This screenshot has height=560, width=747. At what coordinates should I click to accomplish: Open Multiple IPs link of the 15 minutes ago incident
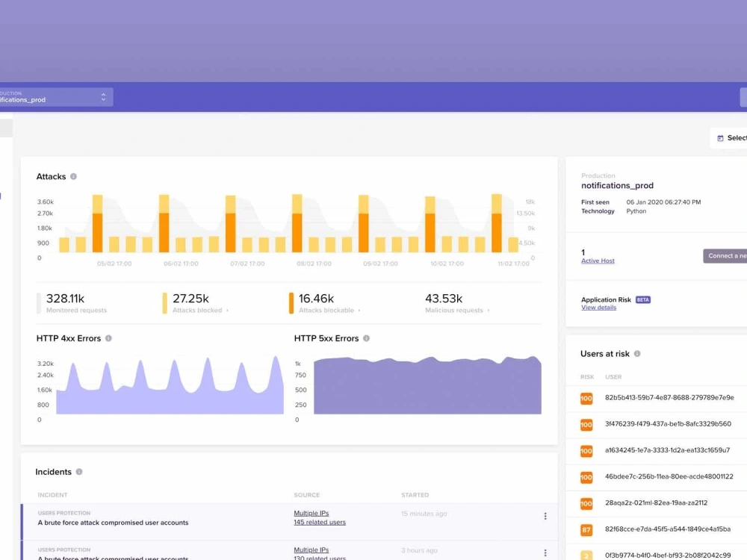[311, 514]
